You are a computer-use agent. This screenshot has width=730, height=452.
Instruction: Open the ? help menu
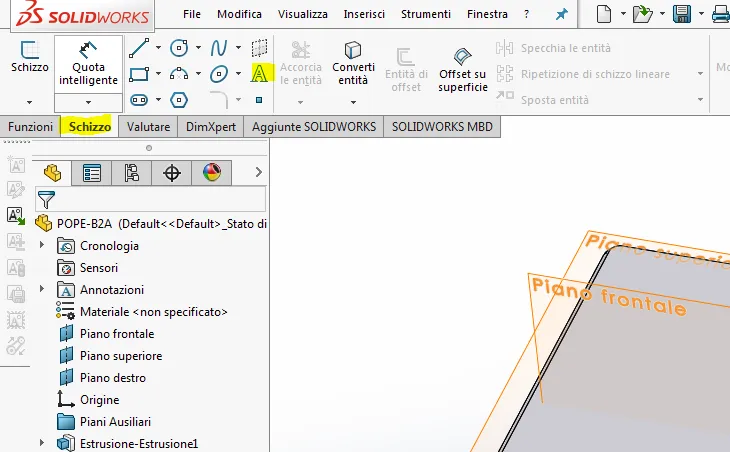tap(526, 14)
